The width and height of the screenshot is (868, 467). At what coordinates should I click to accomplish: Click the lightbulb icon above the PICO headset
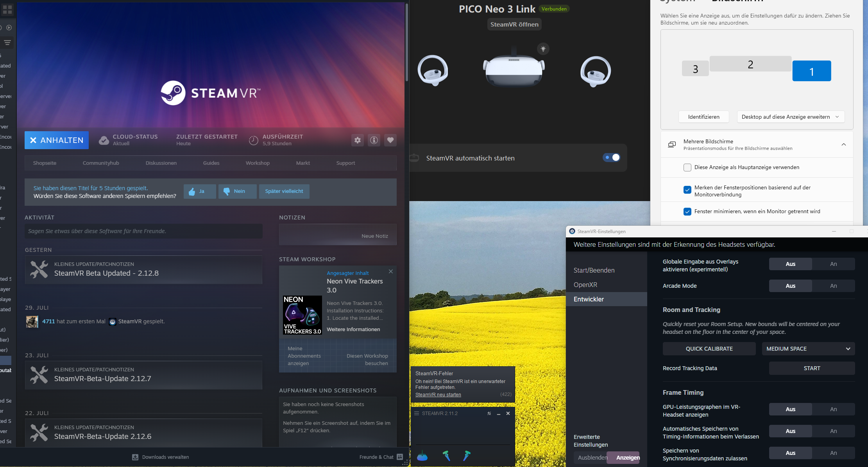coord(543,49)
